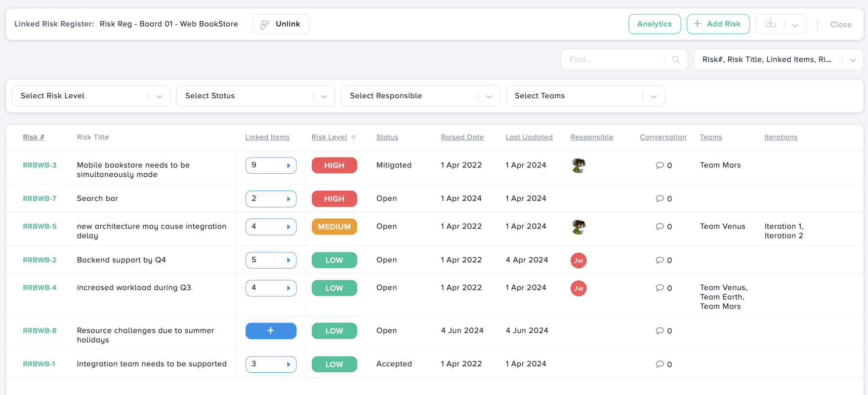
Task: Click the Risk Level ascending sort arrow
Action: (353, 138)
